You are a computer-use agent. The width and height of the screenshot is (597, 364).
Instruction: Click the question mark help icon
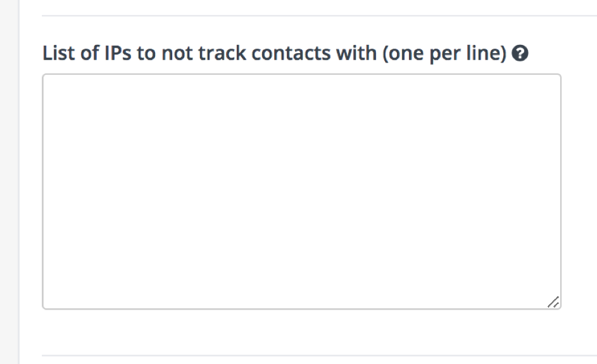[x=520, y=53]
